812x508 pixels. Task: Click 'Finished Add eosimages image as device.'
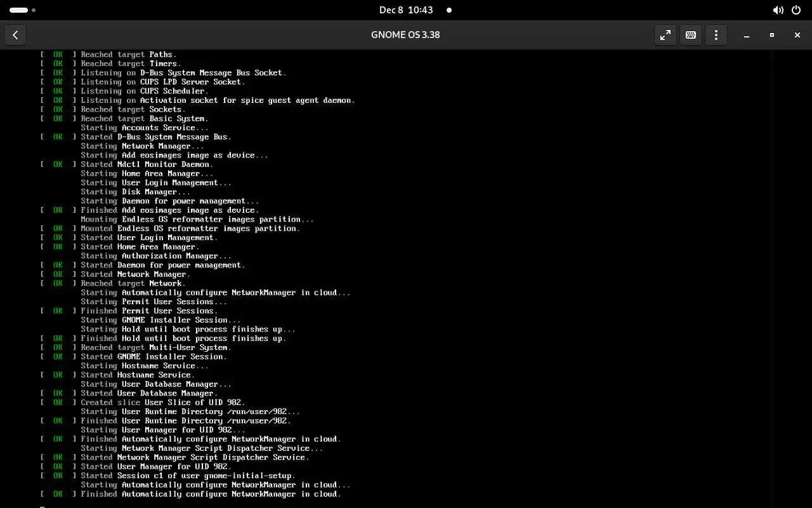[x=170, y=210]
